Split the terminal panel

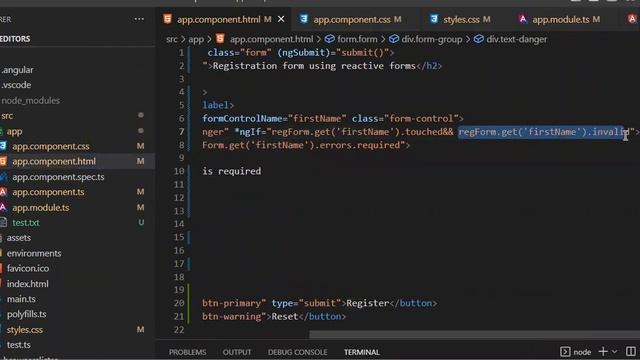[x=631, y=351]
